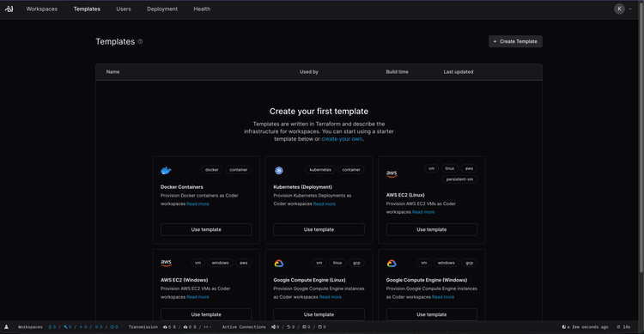Click the Transmission label in the status bar

[x=143, y=327]
